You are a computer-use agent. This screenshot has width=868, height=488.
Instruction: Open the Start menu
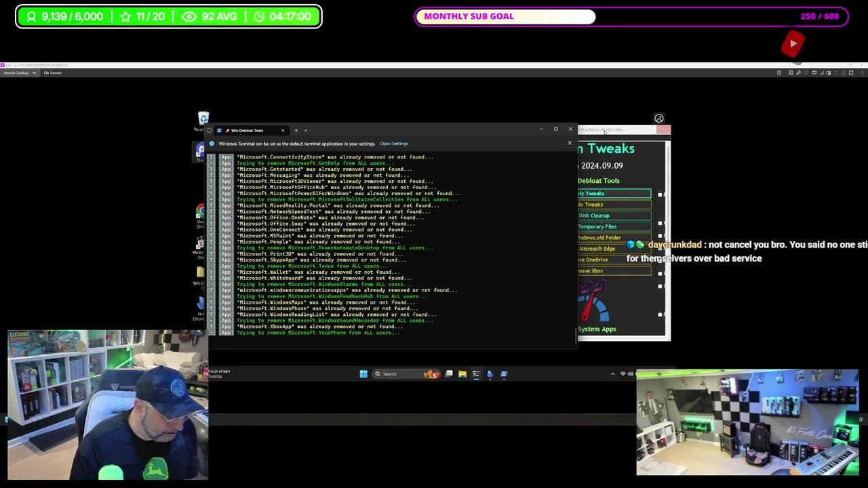(x=363, y=373)
